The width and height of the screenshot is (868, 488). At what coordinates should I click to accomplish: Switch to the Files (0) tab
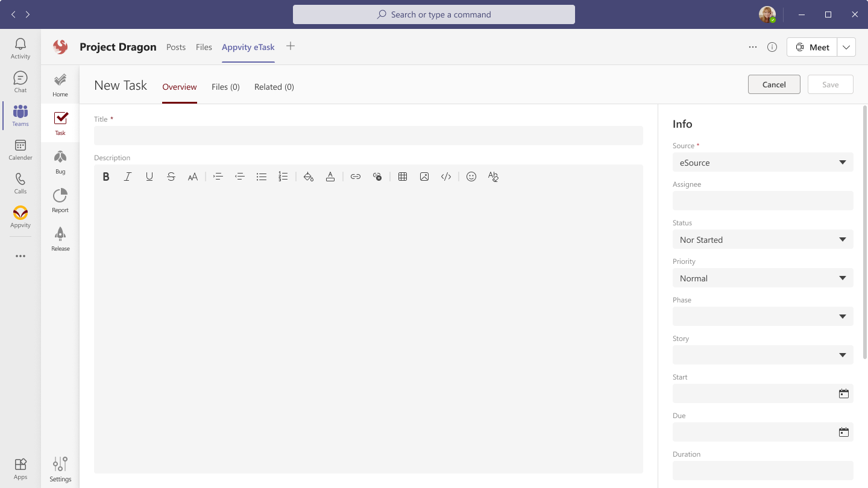[x=225, y=87]
